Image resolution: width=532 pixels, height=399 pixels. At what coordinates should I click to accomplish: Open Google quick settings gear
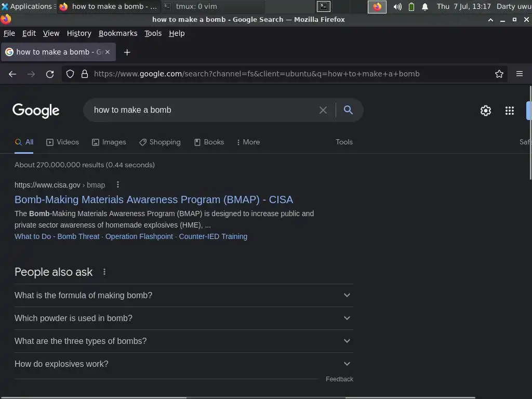coord(486,111)
